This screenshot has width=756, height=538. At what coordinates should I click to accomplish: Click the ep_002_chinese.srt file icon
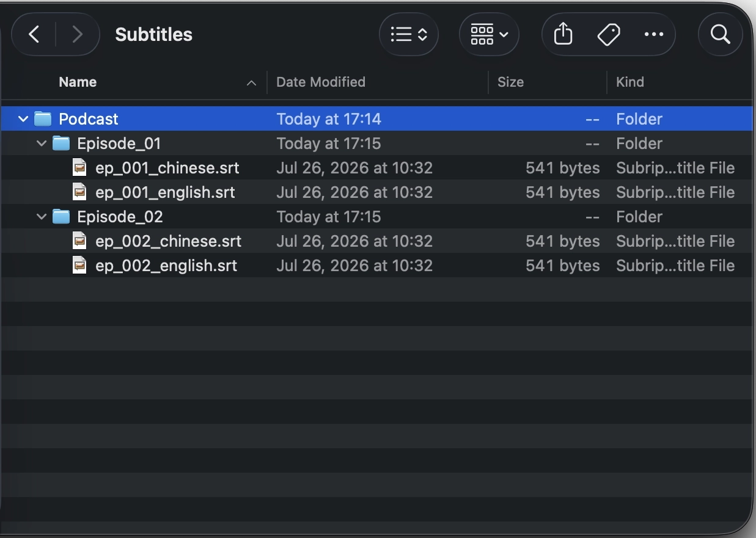pos(79,241)
